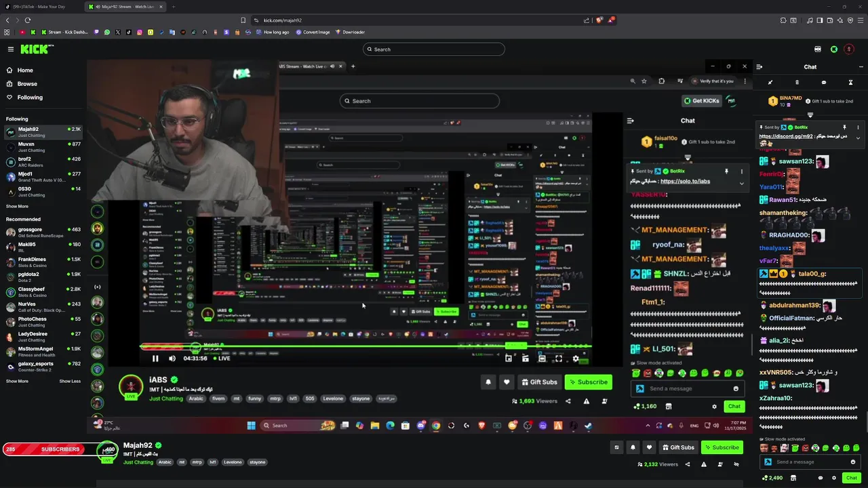This screenshot has height=488, width=868.
Task: Expand the pinned message chevron
Action: point(858,138)
